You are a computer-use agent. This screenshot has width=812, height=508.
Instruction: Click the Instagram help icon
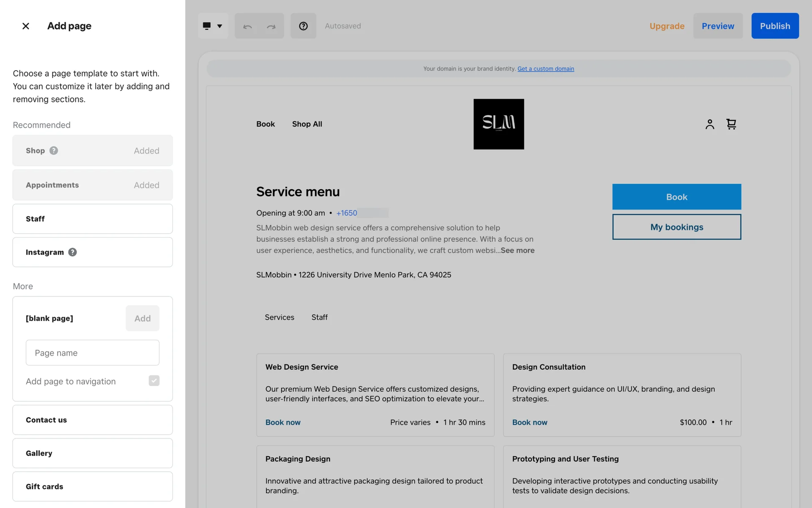73,252
